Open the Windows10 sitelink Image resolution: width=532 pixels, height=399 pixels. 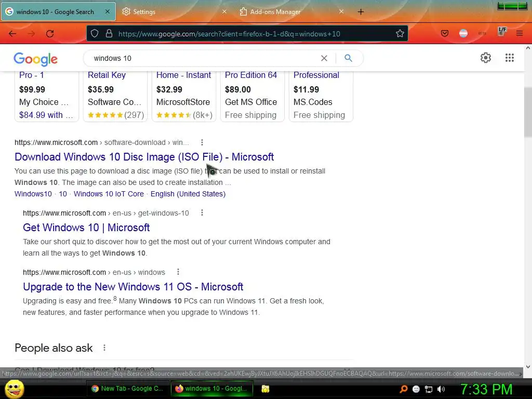33,194
